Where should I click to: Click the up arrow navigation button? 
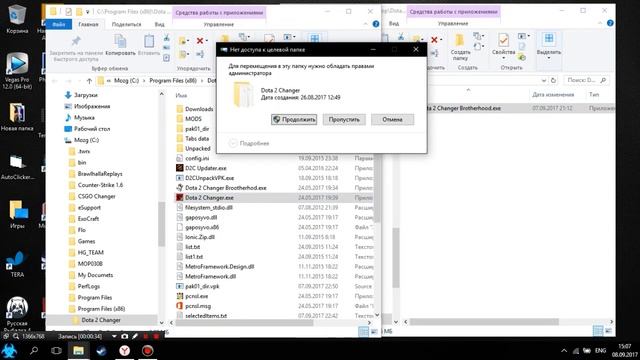[x=89, y=81]
